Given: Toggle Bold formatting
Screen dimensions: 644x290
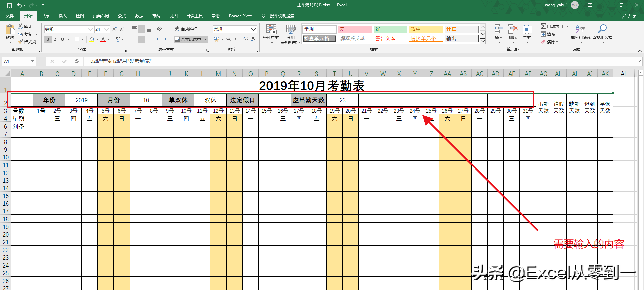Looking at the screenshot, I should (48, 39).
